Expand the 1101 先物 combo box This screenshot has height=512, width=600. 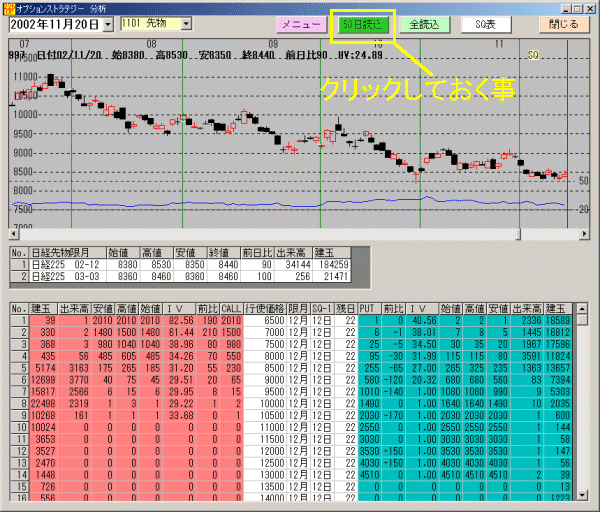[186, 24]
